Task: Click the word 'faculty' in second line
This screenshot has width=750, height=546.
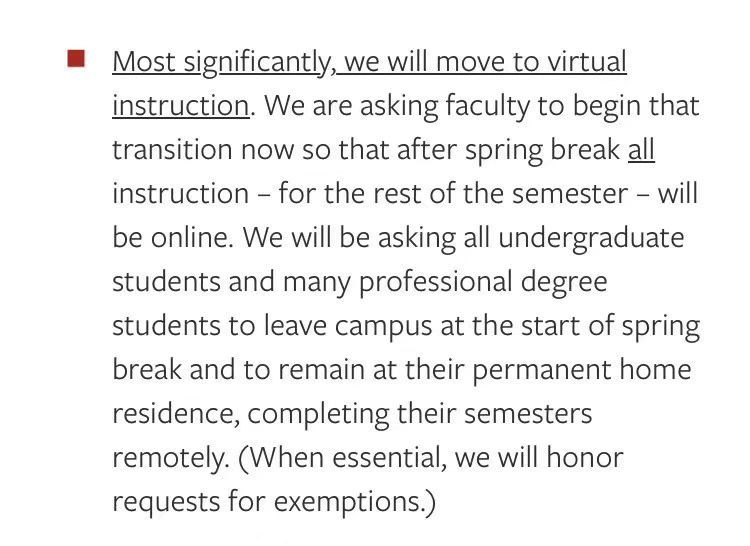Action: (x=487, y=106)
